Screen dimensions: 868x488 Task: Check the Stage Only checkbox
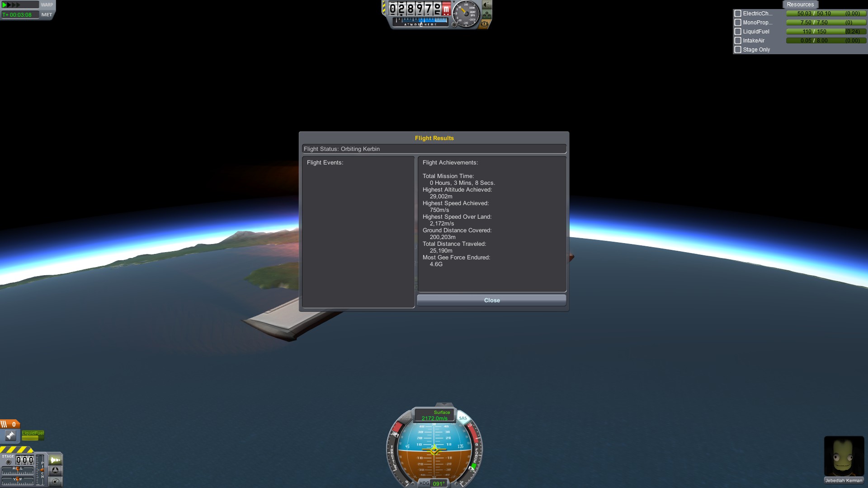click(738, 50)
